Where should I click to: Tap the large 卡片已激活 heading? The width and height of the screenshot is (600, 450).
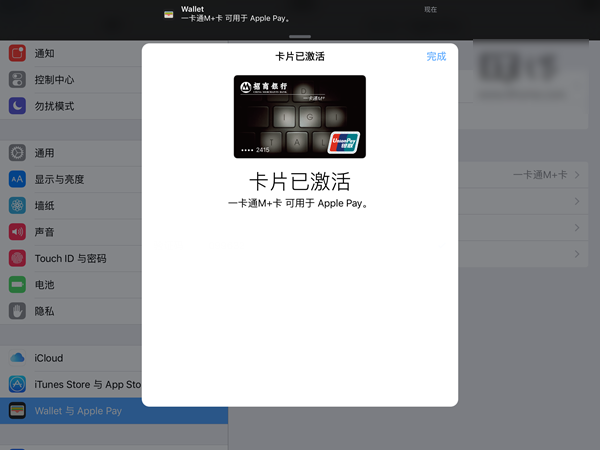pos(300,181)
